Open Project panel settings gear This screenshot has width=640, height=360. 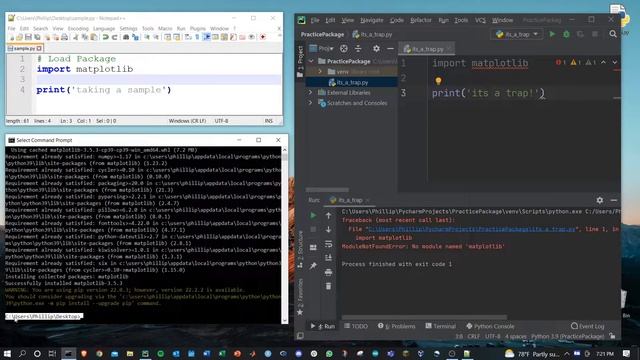click(376, 49)
